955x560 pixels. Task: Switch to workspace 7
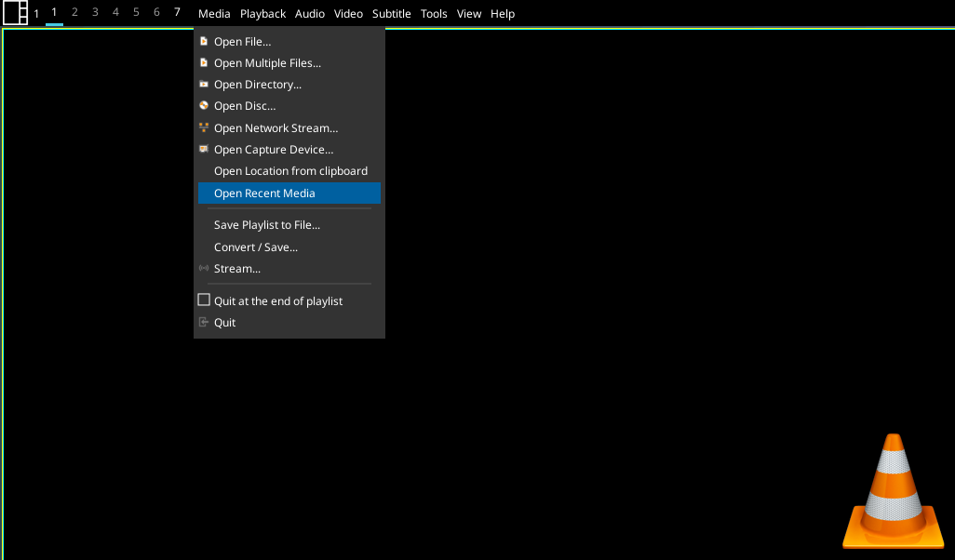177,12
